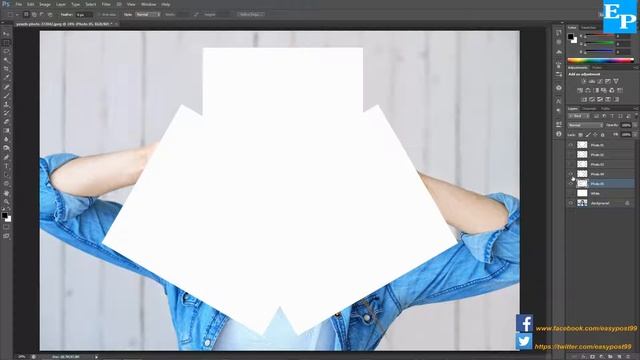Image resolution: width=640 pixels, height=360 pixels.
Task: Select the Shape tool
Action: pyautogui.click(x=6, y=184)
